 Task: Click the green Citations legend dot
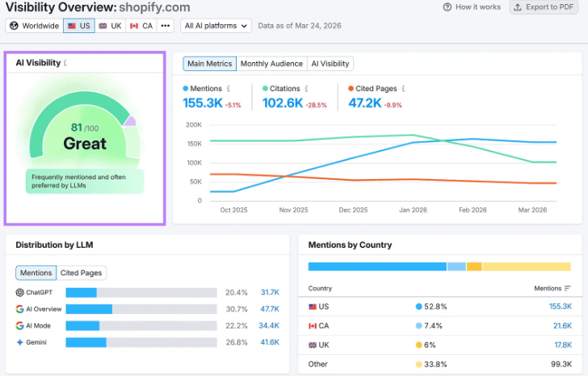(x=265, y=89)
